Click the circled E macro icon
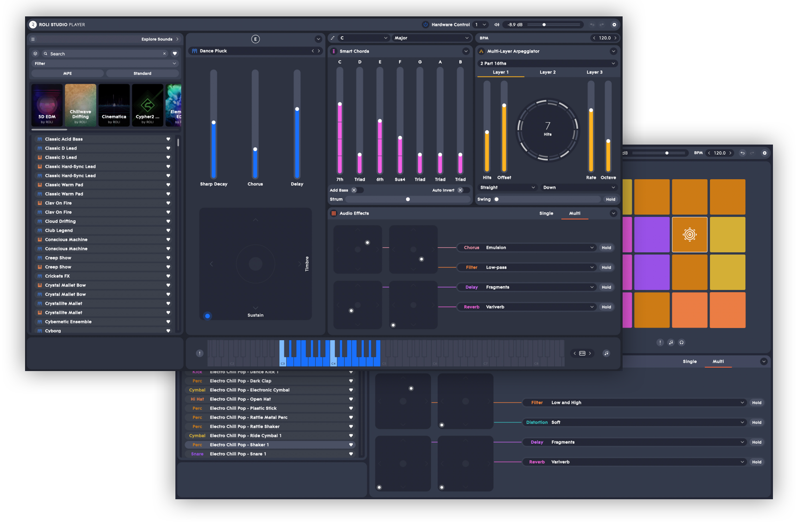The width and height of the screenshot is (798, 532). pyautogui.click(x=255, y=39)
